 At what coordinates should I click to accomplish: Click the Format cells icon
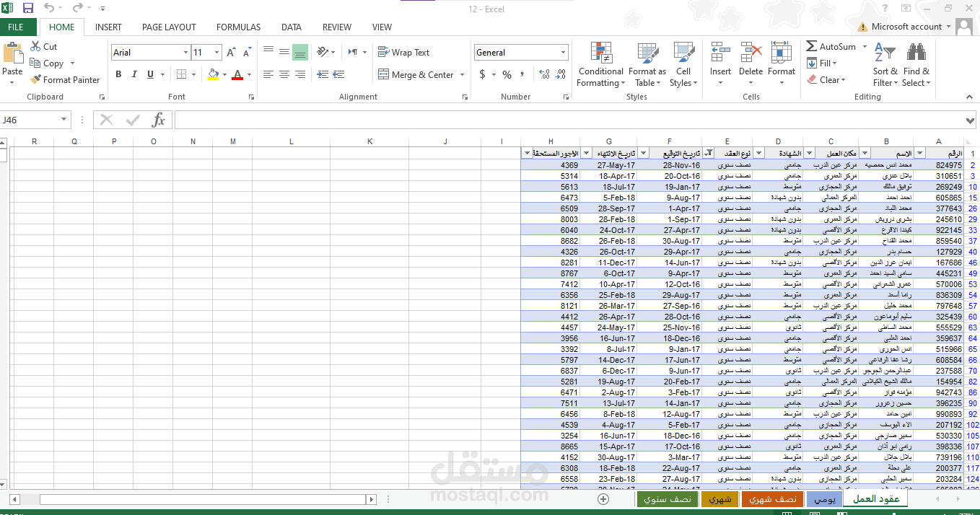[782, 53]
